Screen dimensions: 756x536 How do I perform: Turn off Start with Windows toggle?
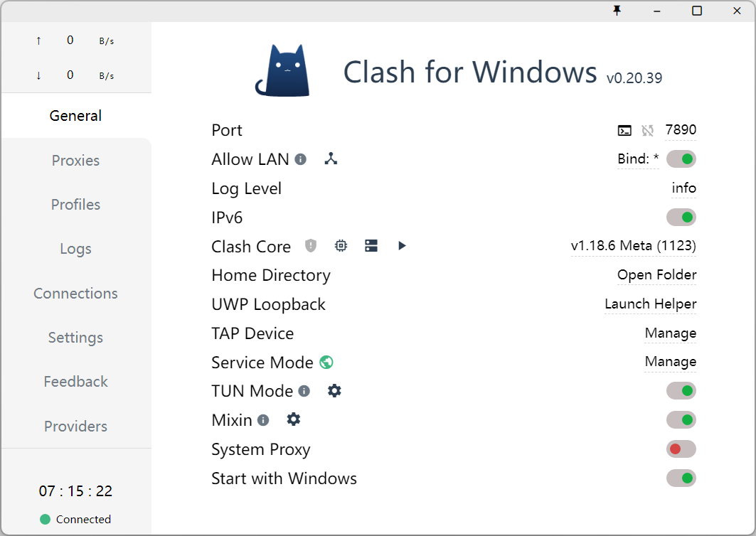coord(681,478)
